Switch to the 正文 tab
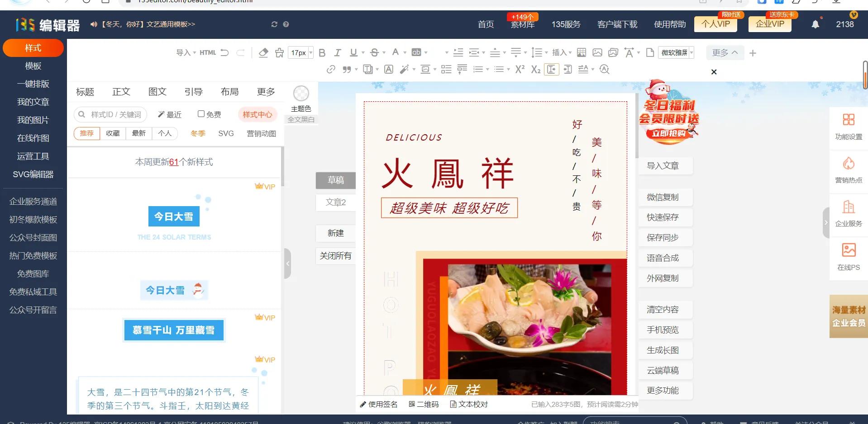Image resolution: width=868 pixels, height=424 pixels. click(121, 91)
